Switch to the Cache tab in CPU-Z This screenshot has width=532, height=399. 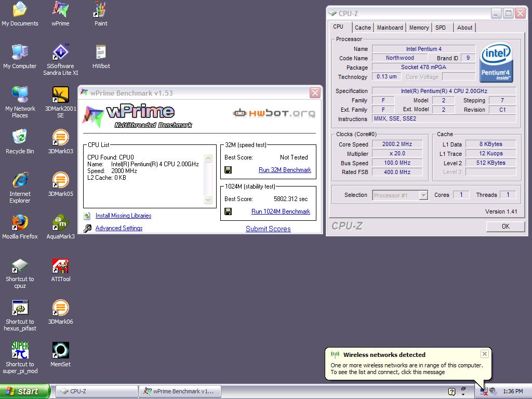[x=363, y=28]
